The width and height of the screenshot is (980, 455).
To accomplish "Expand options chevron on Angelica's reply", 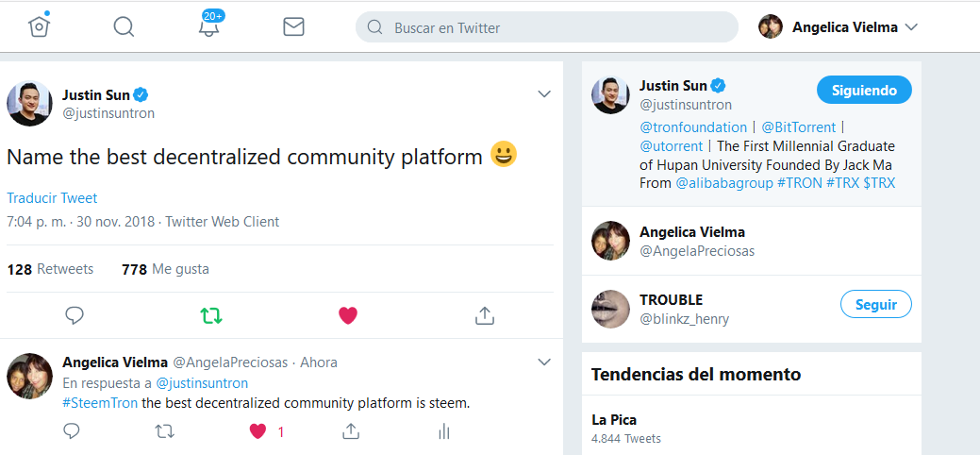I will pos(544,362).
